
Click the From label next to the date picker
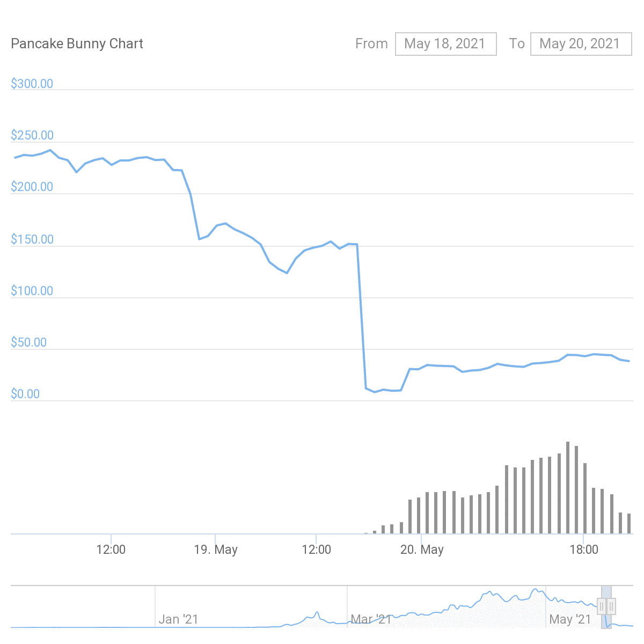point(371,43)
